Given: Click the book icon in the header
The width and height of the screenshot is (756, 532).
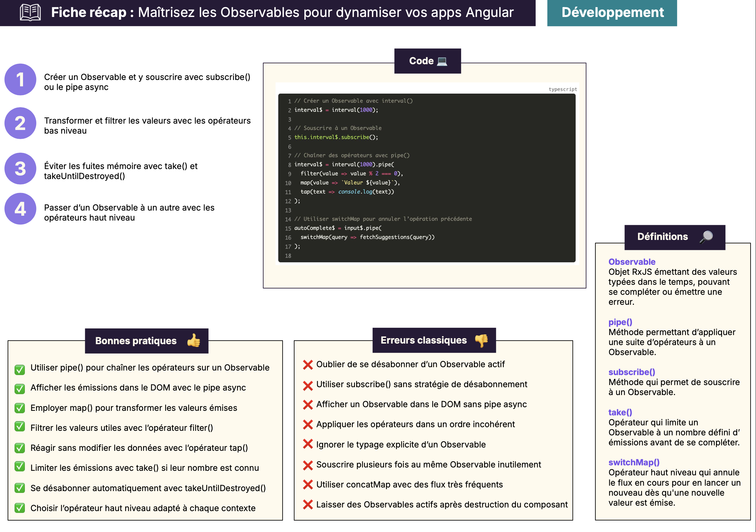Looking at the screenshot, I should [29, 12].
